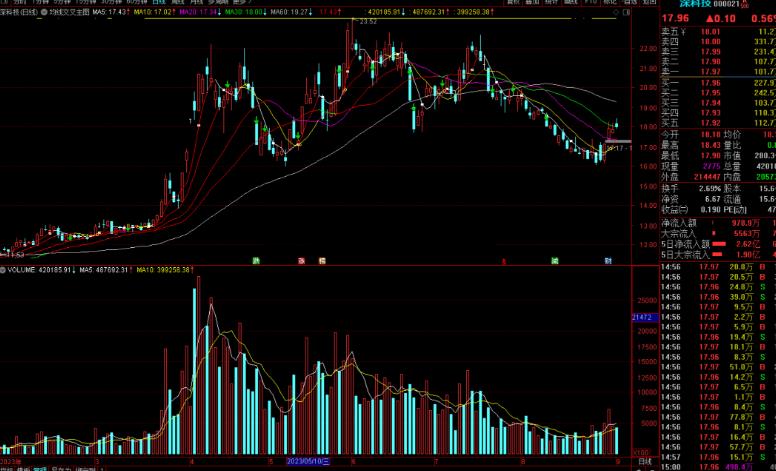The height and width of the screenshot is (471, 776).
Task: Open 多周期 view in top bar
Action: pos(218,2)
